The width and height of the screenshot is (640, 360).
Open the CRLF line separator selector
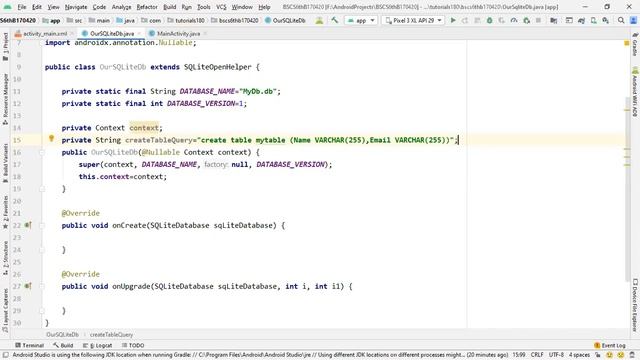(537, 355)
